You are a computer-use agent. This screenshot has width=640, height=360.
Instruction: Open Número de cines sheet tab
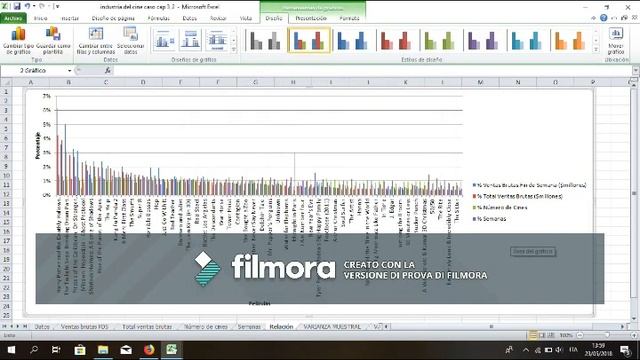(x=206, y=327)
